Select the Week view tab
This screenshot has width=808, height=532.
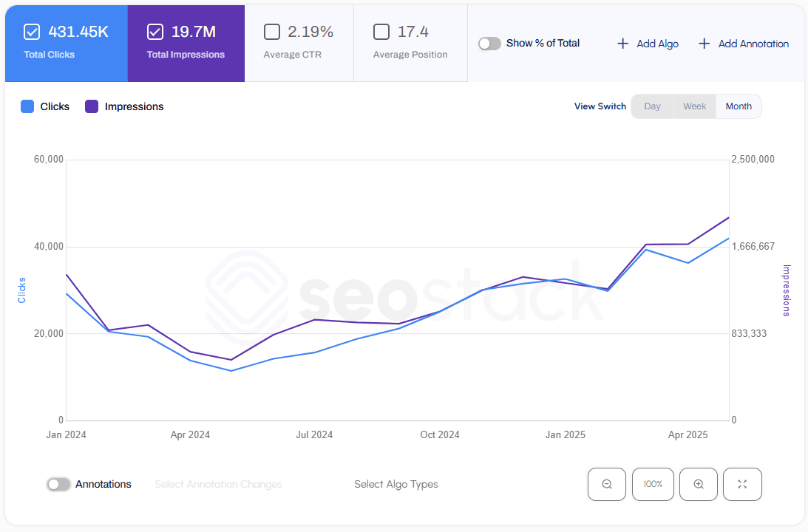click(x=694, y=106)
